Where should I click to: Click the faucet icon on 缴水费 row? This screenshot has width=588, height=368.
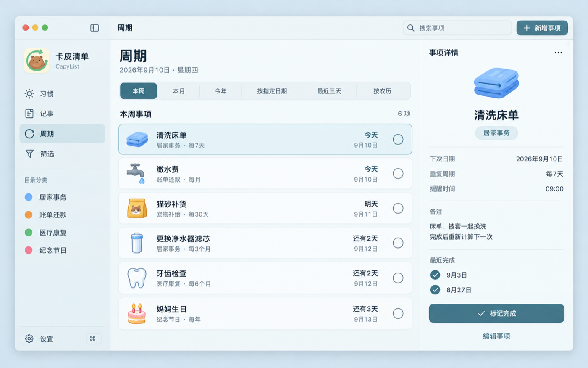136,173
